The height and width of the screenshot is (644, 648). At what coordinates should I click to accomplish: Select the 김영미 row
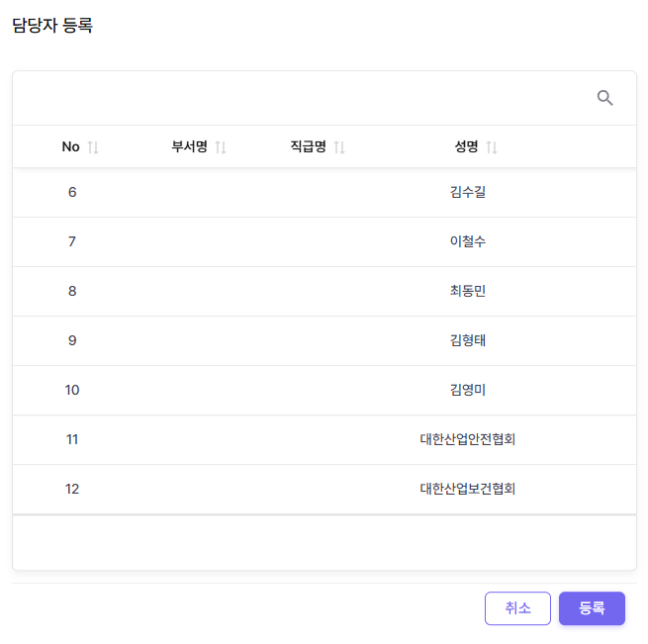click(467, 390)
